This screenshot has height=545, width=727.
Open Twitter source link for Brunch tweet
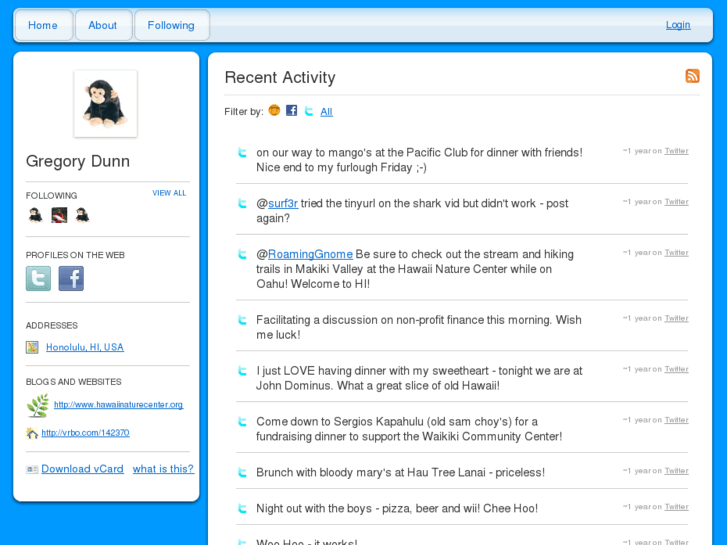pyautogui.click(x=676, y=471)
